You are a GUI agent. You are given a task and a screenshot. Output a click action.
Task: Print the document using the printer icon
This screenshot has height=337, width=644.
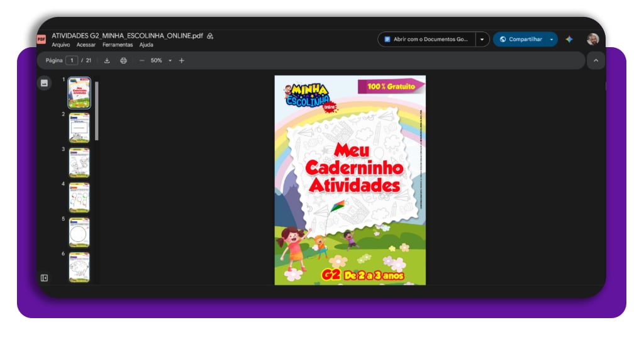123,60
